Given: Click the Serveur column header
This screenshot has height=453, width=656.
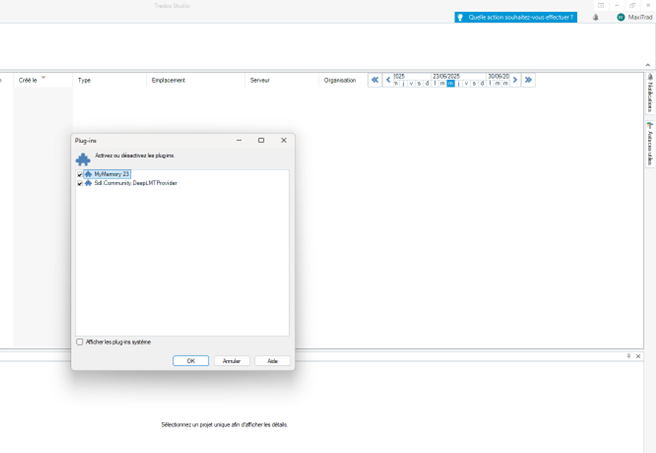Looking at the screenshot, I should click(282, 80).
